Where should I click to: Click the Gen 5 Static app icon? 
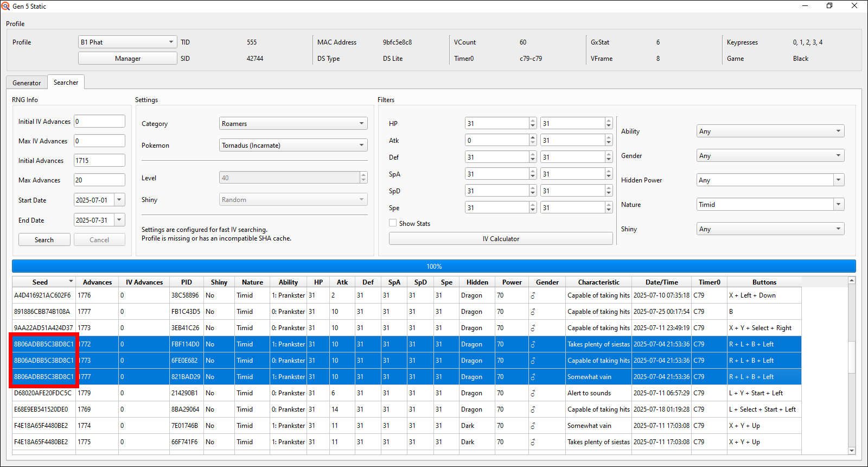click(x=6, y=6)
